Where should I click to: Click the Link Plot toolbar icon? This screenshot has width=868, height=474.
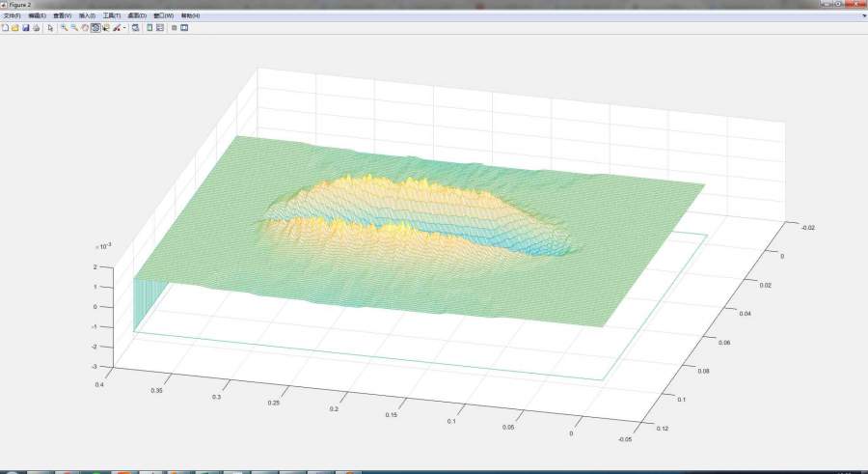pos(135,28)
